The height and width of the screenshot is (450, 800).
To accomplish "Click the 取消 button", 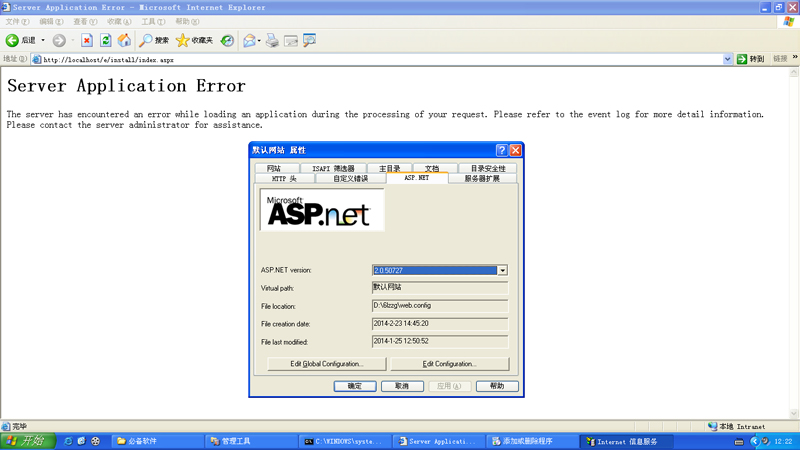I will (401, 386).
